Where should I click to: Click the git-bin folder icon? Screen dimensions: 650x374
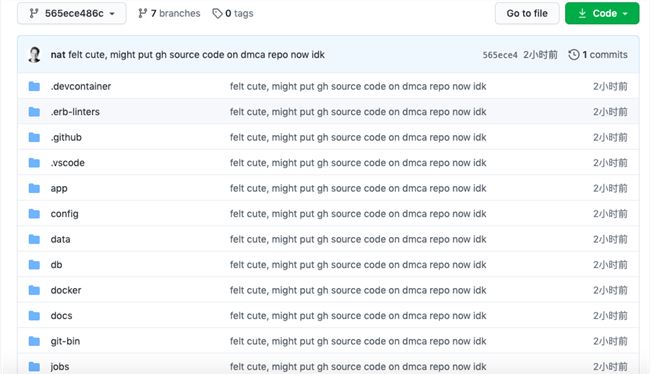tap(34, 341)
